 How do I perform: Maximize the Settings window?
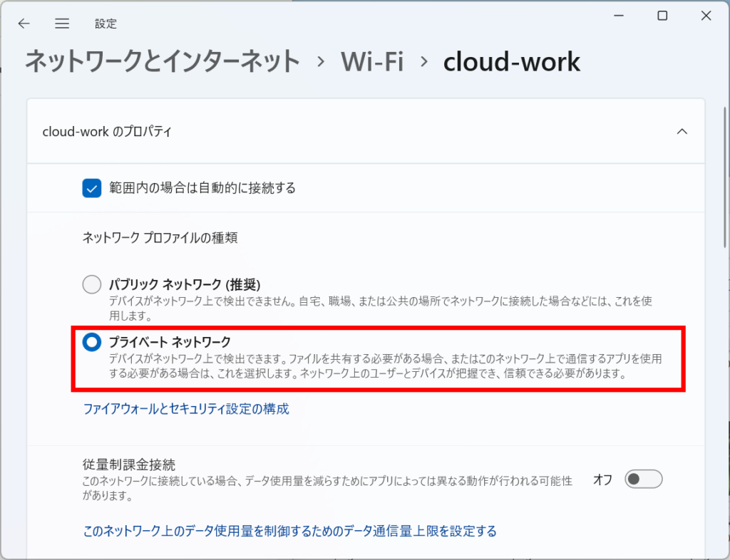[662, 16]
